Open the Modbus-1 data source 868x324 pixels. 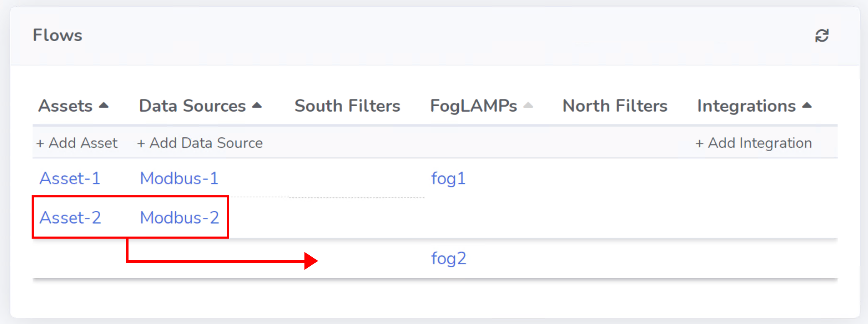coord(179,178)
